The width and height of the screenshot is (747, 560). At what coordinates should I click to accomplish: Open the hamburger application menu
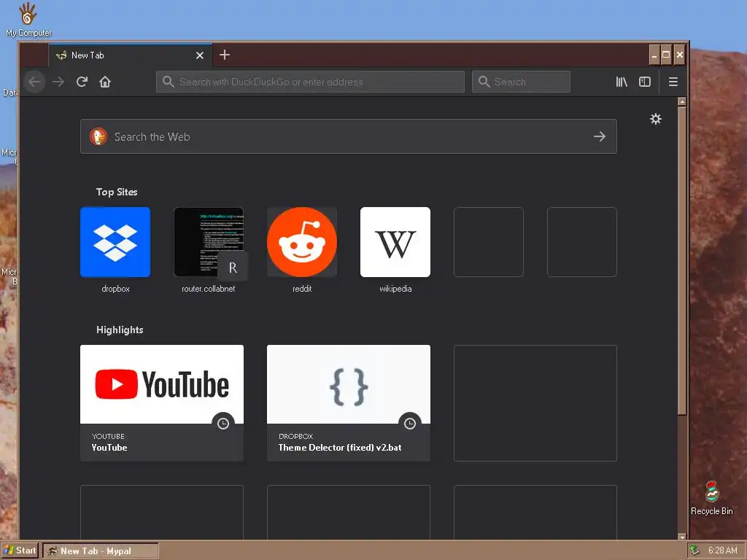click(x=673, y=82)
